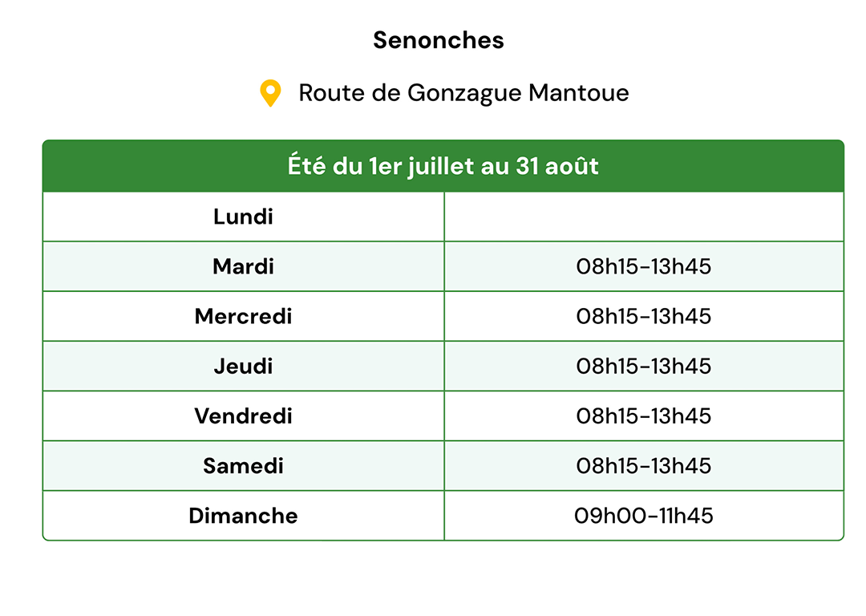Click the yellow location pin icon
The image size is (866, 616).
[x=270, y=93]
